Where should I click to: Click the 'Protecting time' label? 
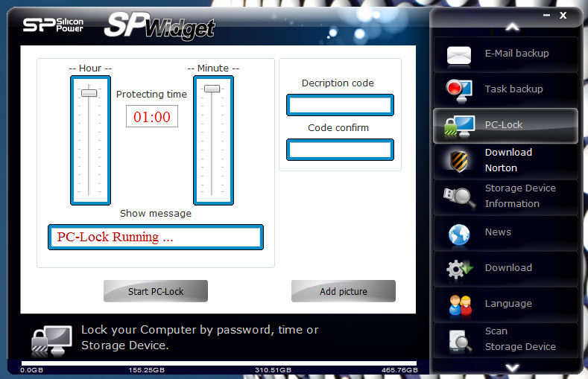pos(151,94)
